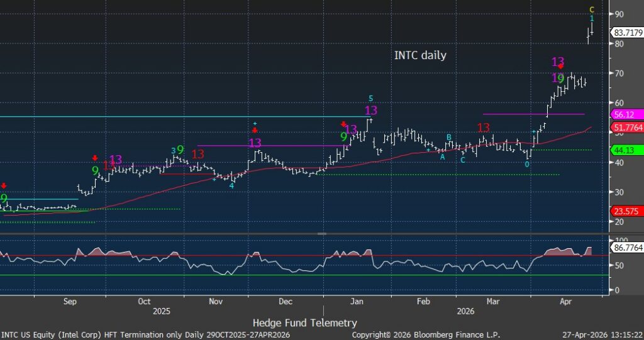Click the cyan 0 marker in late March
The image size is (644, 340).
(527, 164)
